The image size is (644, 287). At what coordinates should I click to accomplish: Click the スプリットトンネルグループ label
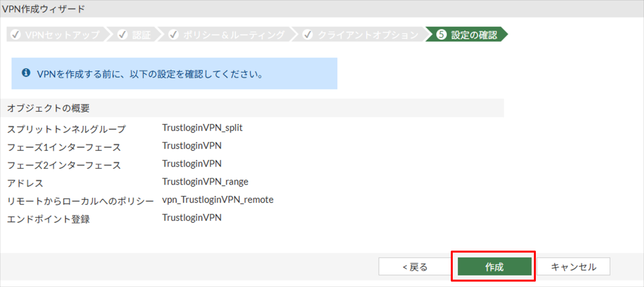coord(67,129)
